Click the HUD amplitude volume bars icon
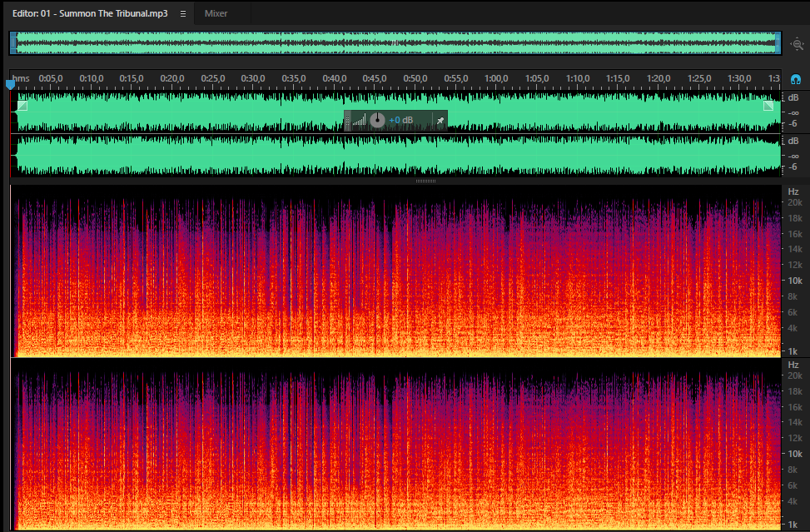This screenshot has width=810, height=532. [359, 121]
